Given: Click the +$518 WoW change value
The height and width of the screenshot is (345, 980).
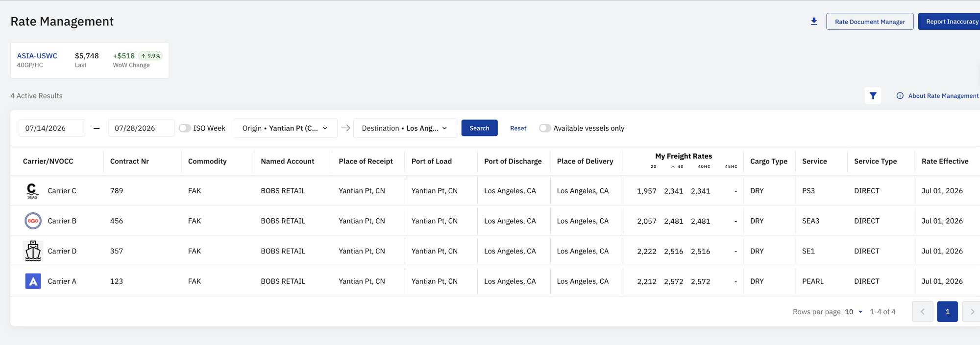Looking at the screenshot, I should point(123,56).
